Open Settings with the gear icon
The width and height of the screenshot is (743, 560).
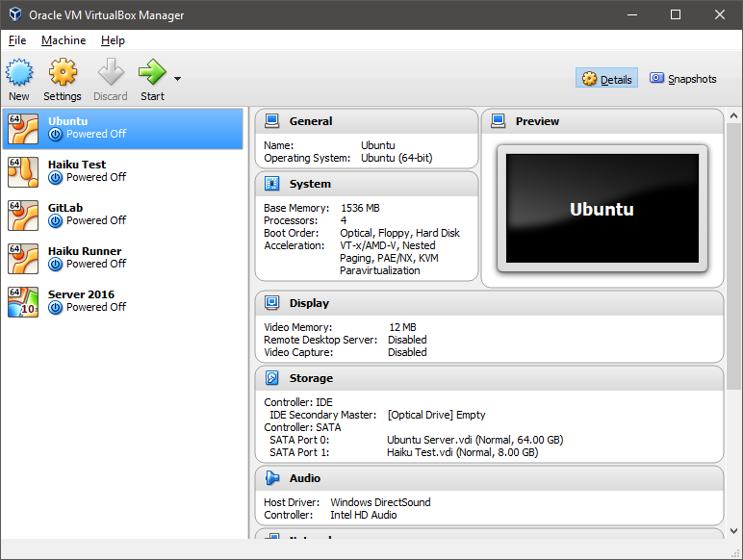click(x=63, y=73)
